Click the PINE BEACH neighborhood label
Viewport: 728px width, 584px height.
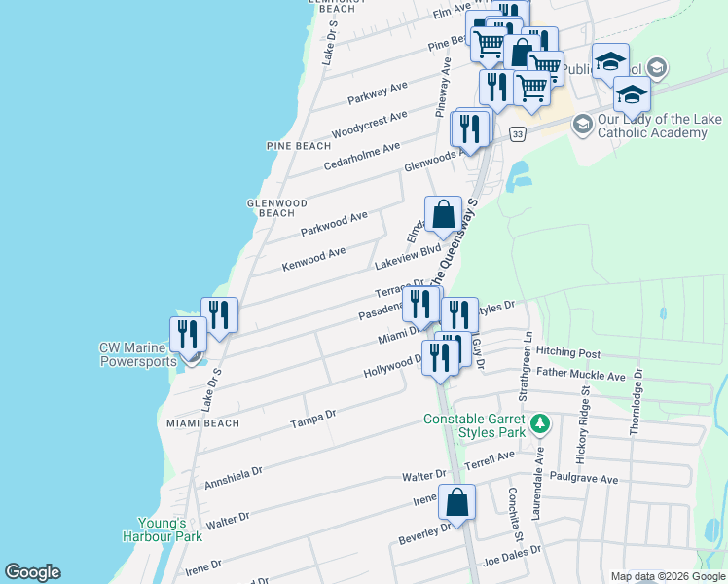tap(299, 146)
